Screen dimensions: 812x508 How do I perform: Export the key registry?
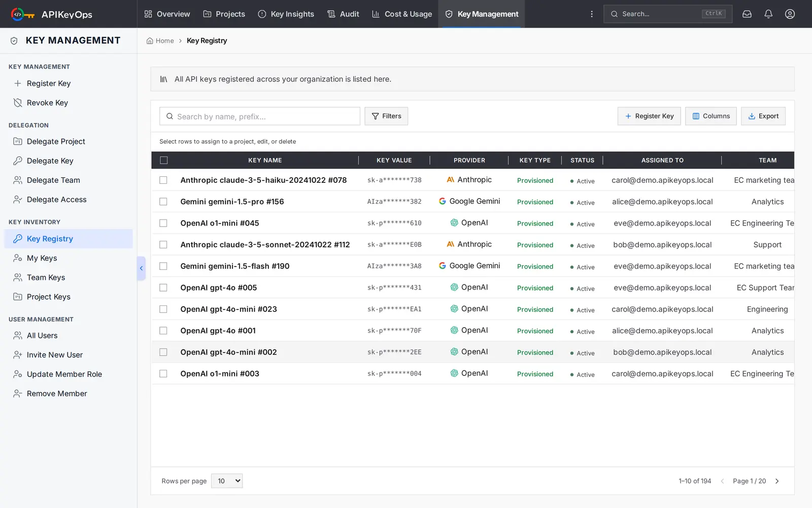point(763,116)
